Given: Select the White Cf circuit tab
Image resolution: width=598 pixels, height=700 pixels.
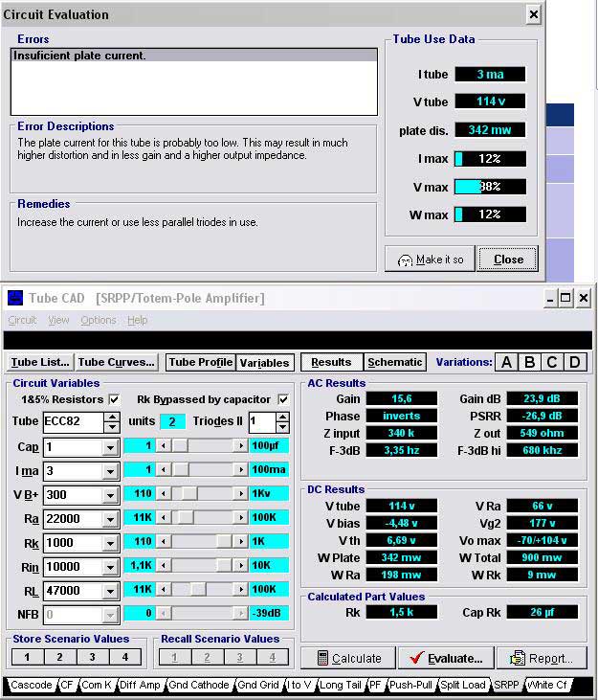Looking at the screenshot, I should (547, 685).
